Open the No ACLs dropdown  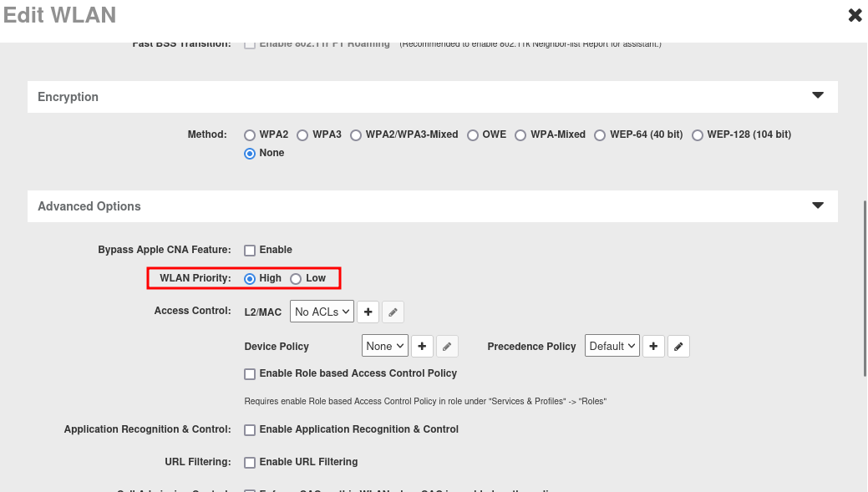click(x=322, y=312)
